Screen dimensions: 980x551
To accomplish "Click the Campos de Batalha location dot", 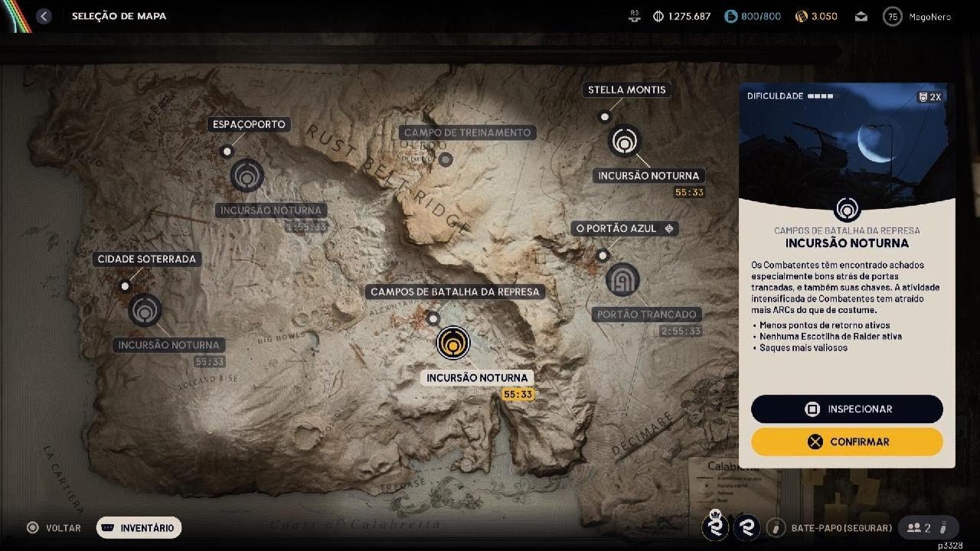I will point(433,318).
